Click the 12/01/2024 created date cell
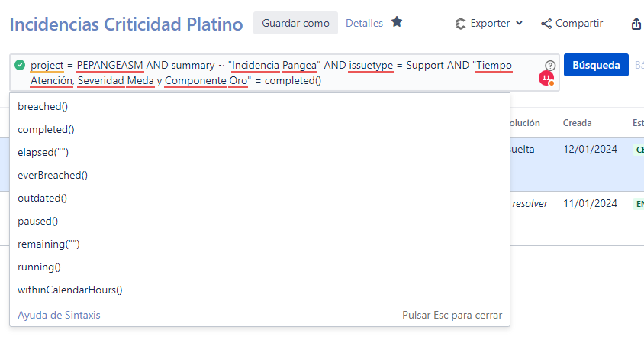The width and height of the screenshot is (644, 356). [x=590, y=149]
